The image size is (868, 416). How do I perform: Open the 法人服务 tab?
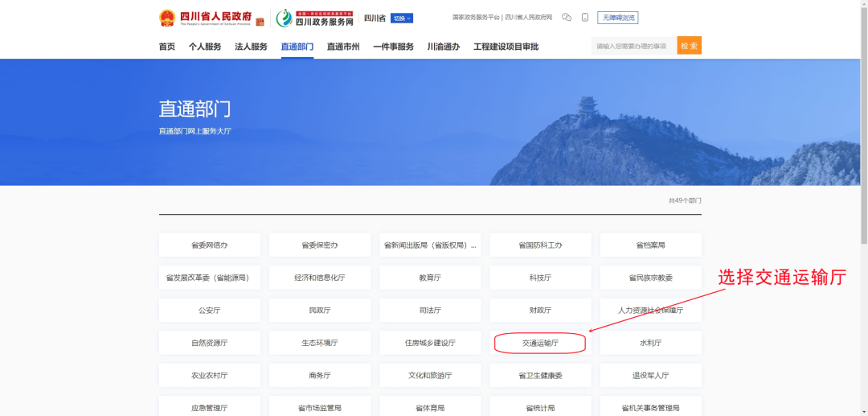coord(251,47)
